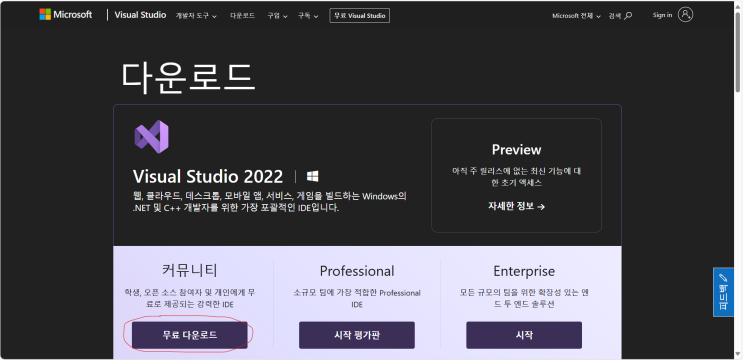Viewport: 743px width, 360px height.
Task: Click Professional 시작 평가판 button
Action: [357, 335]
